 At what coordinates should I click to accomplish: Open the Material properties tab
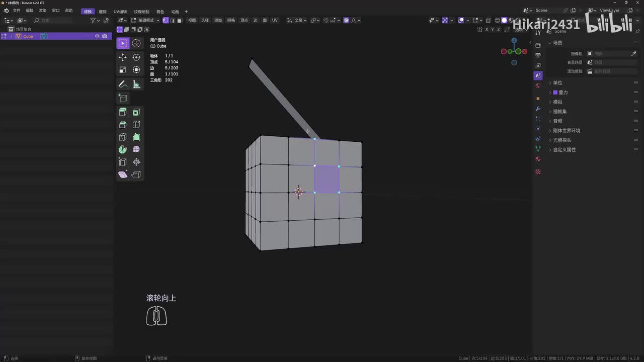(538, 159)
